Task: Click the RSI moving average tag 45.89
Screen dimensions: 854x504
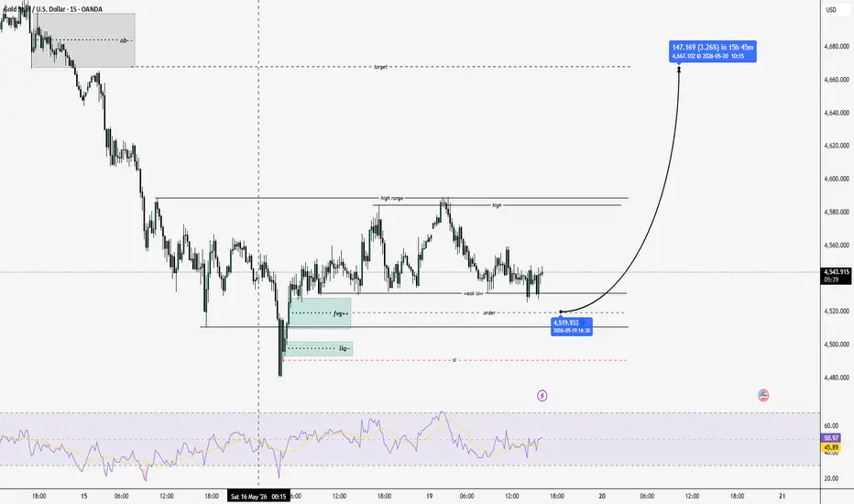Action: 831,447
